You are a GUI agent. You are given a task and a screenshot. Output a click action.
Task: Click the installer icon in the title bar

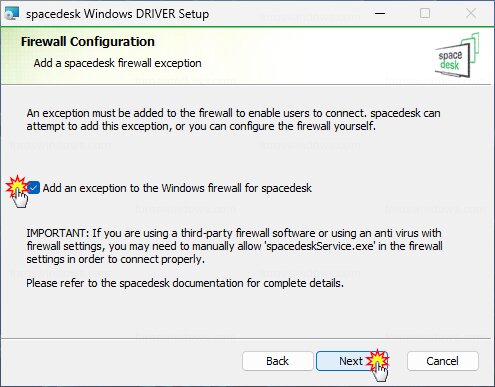click(12, 13)
